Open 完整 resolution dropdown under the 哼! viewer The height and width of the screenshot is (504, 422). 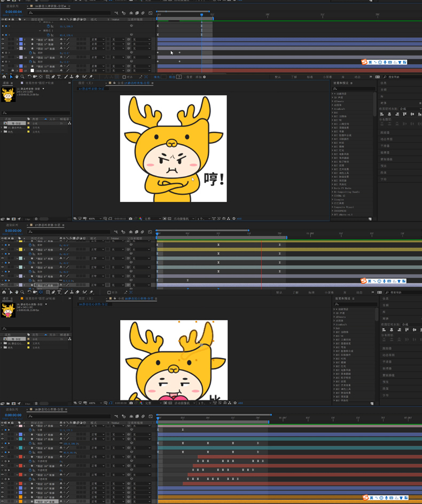point(152,218)
